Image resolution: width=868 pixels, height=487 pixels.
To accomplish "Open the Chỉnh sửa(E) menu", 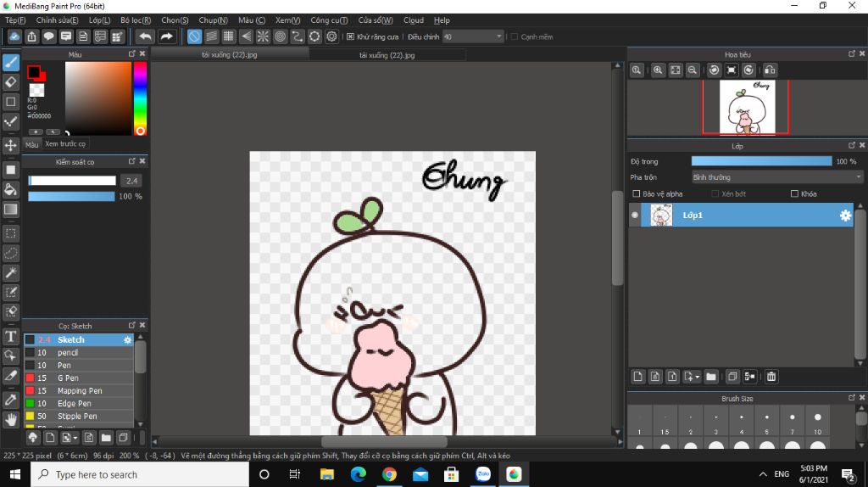I will [x=57, y=20].
